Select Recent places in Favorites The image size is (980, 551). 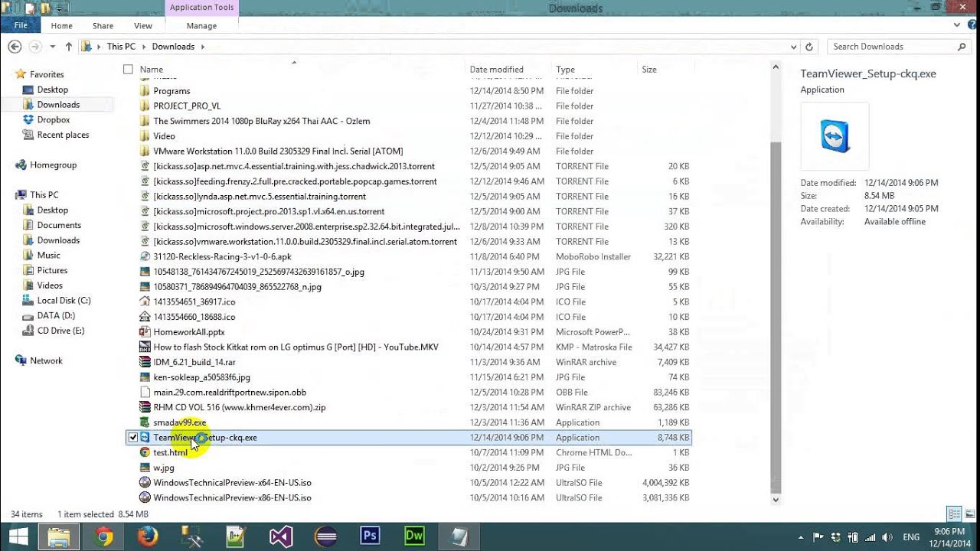pos(63,135)
